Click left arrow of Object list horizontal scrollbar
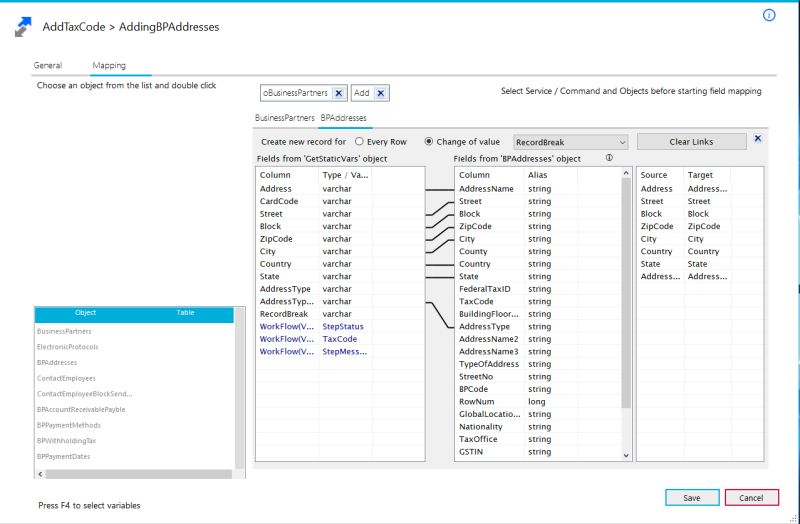Viewport: 800px width, 524px height. [x=40, y=474]
